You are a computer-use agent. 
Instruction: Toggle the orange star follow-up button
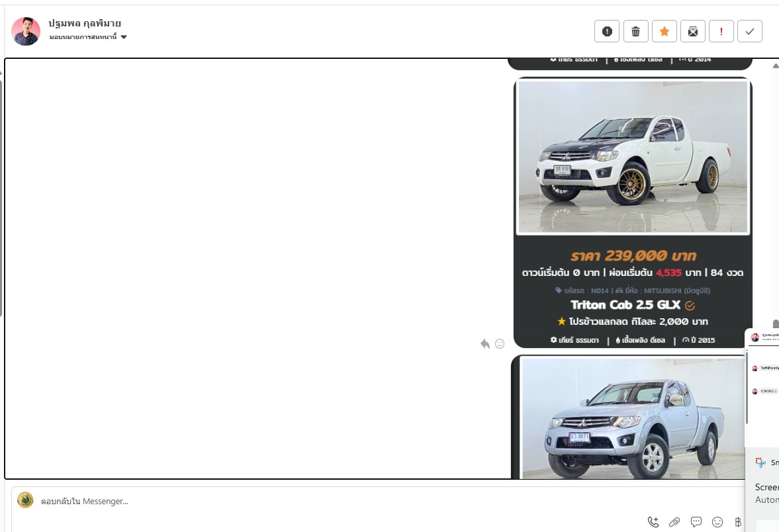click(x=664, y=31)
